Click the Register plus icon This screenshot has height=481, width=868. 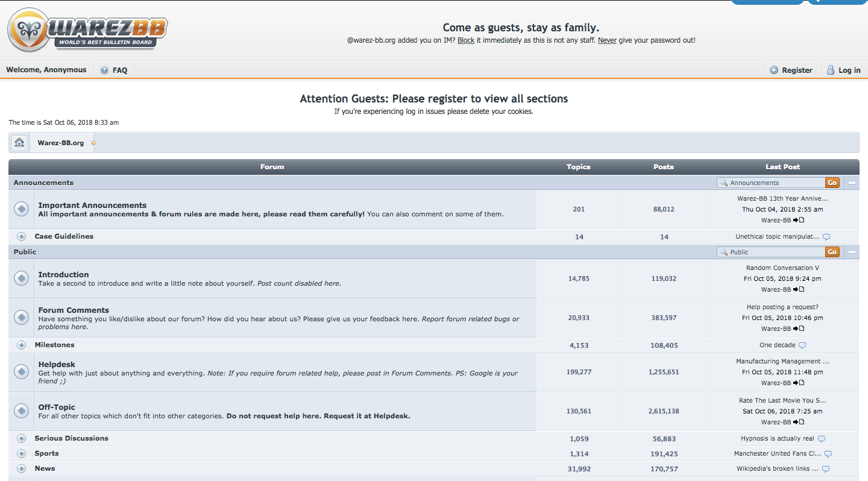774,70
